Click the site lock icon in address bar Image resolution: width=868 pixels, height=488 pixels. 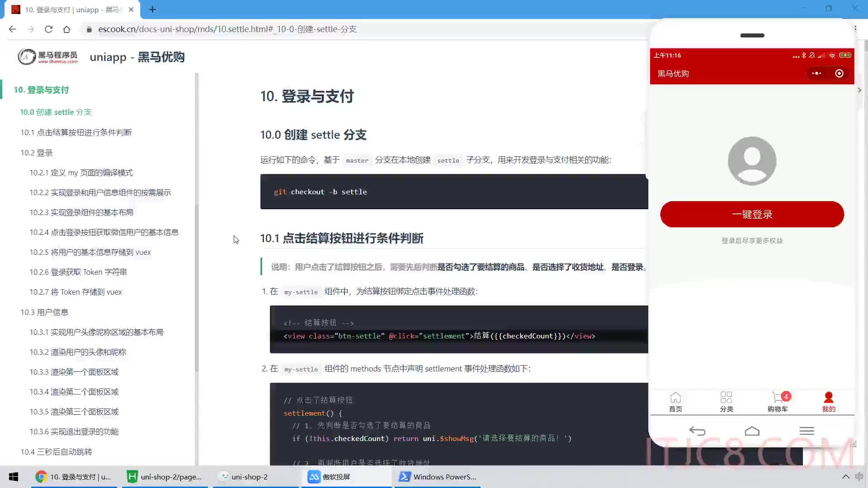(89, 29)
